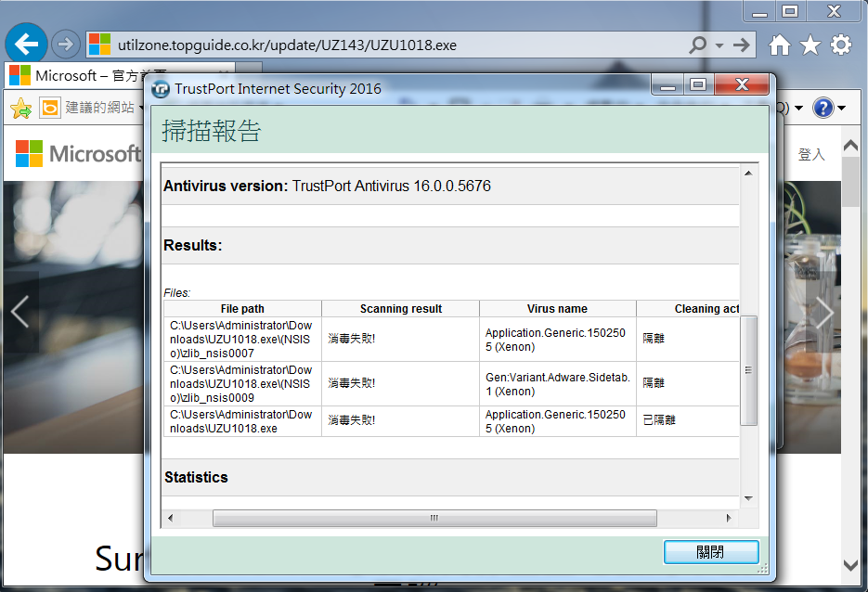This screenshot has width=868, height=592.
Task: Close the TrustPort window with the red X
Action: tap(742, 85)
